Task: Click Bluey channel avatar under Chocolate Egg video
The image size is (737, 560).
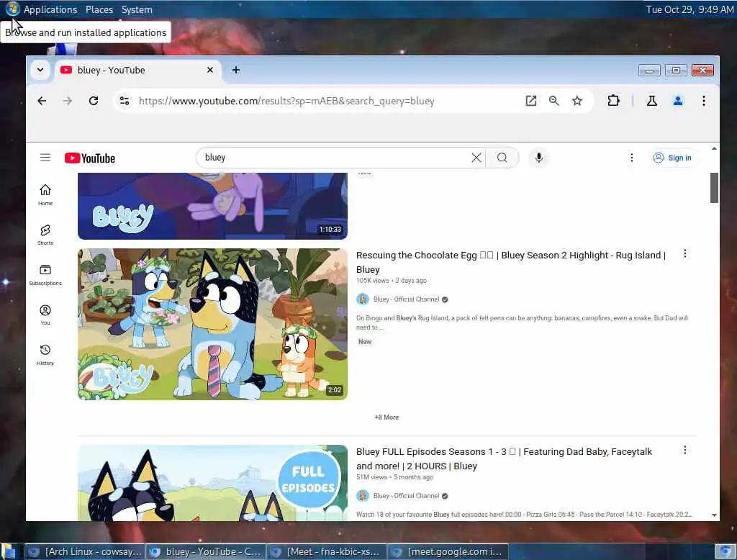Action: (x=363, y=299)
